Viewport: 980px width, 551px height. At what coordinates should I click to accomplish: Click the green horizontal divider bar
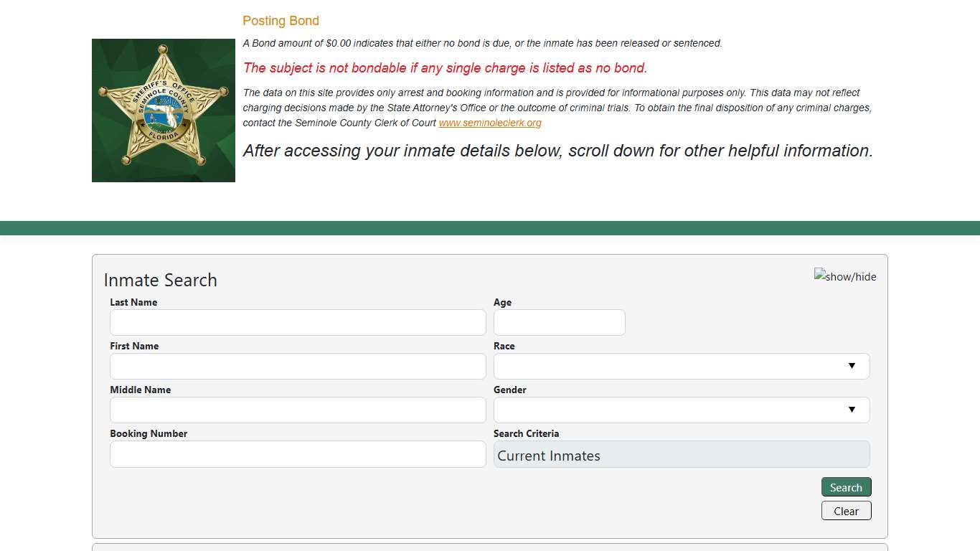coord(490,228)
